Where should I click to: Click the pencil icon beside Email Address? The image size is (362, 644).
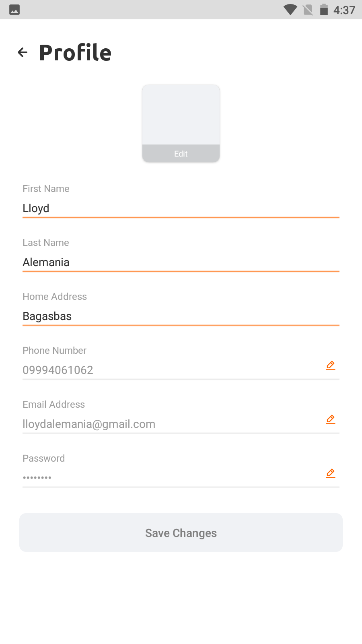(x=331, y=419)
